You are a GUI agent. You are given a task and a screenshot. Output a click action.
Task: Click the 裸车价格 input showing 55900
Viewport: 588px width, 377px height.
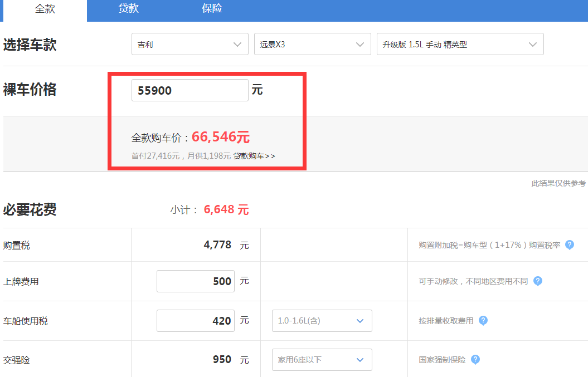point(189,90)
